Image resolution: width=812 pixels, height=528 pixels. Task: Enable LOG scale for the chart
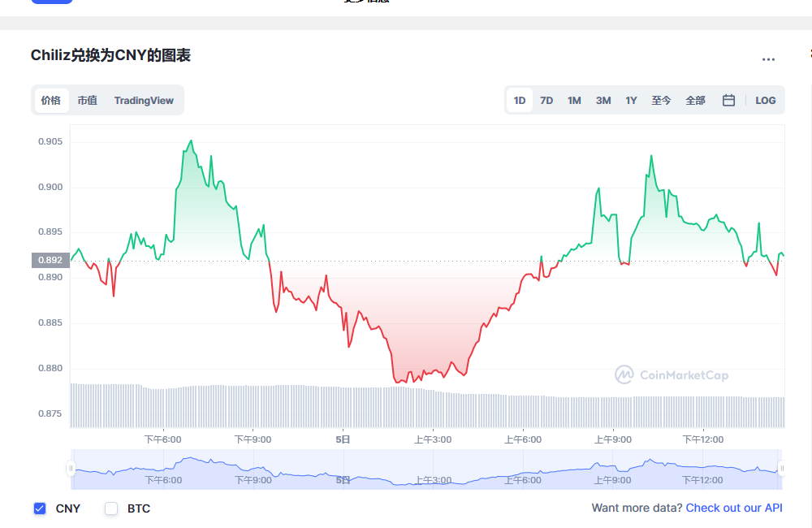tap(765, 100)
